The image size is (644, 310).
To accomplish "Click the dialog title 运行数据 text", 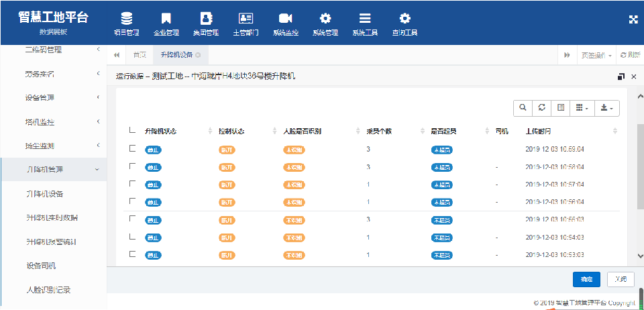I will pyautogui.click(x=129, y=76).
